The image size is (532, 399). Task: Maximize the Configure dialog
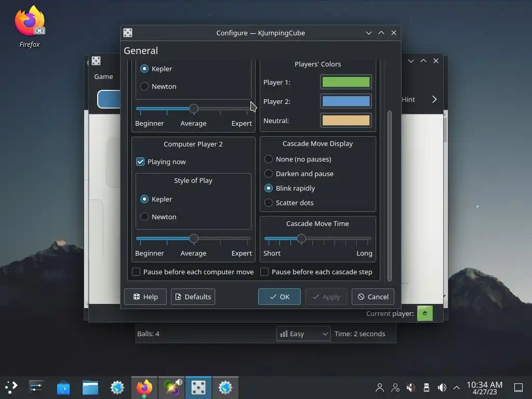381,33
